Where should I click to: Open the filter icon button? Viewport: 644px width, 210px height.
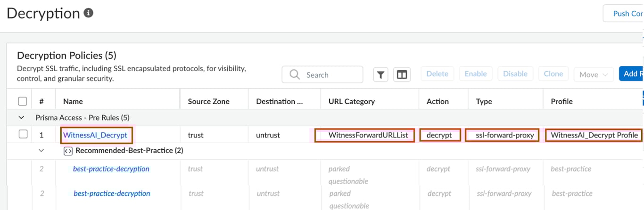380,74
